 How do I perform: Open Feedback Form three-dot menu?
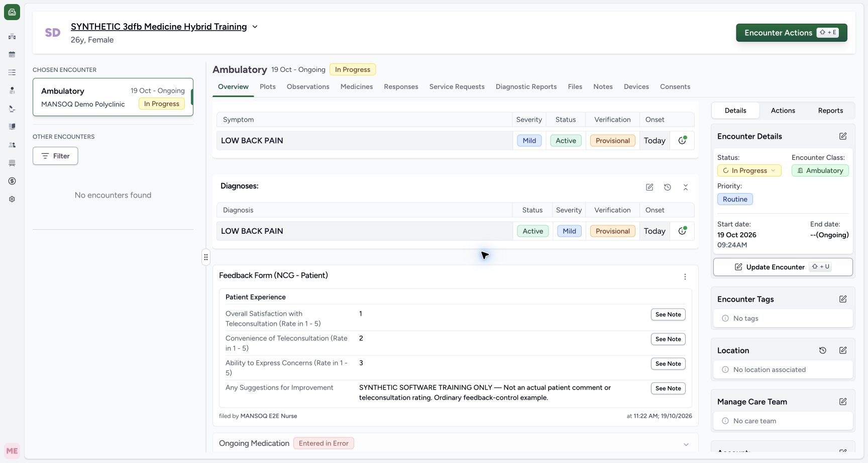(685, 277)
